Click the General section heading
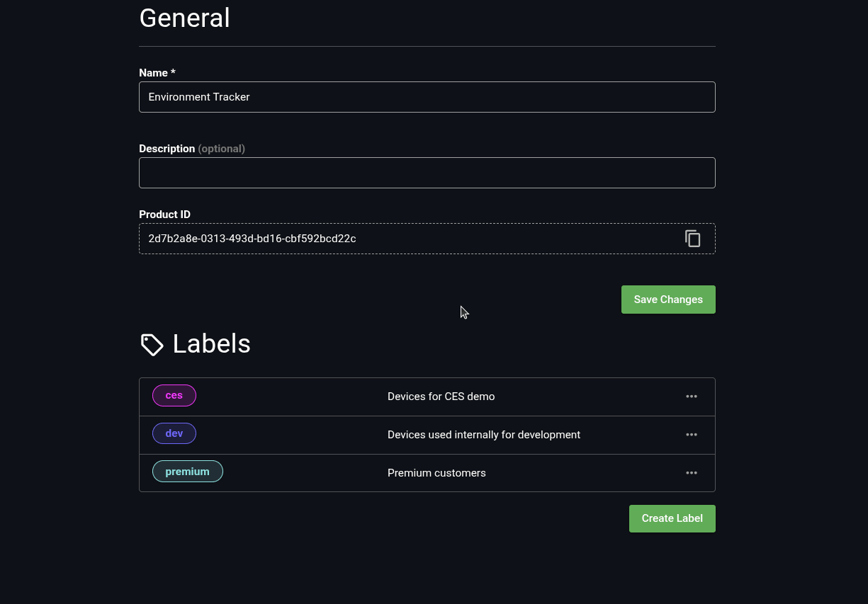 [x=184, y=18]
